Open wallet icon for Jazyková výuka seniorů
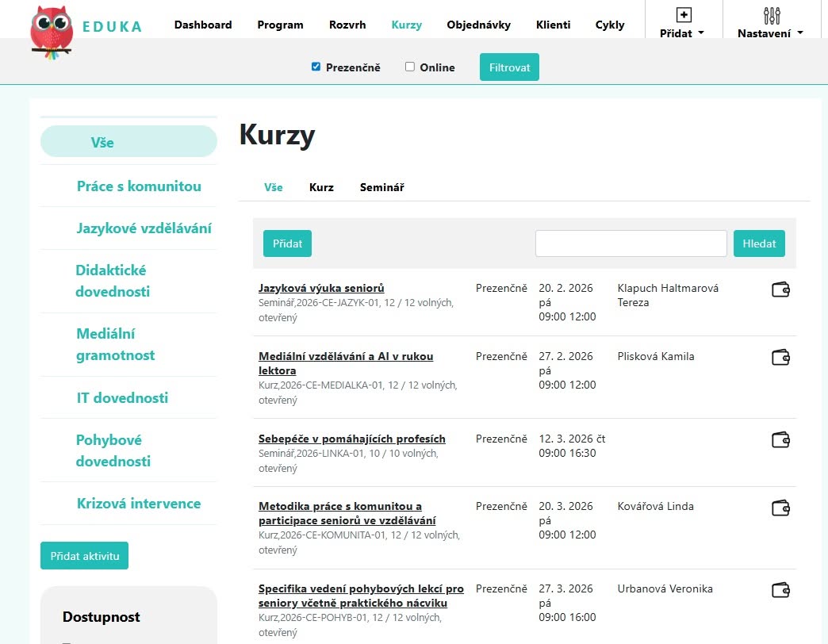This screenshot has width=828, height=644. click(x=780, y=289)
